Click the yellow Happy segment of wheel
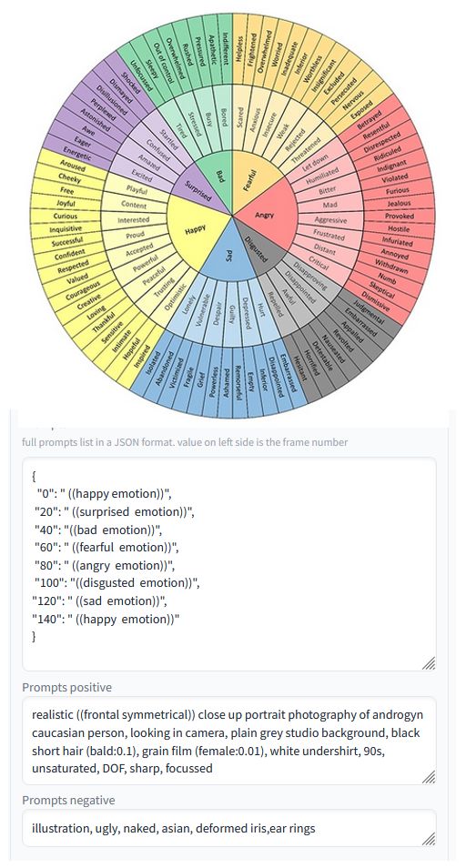This screenshot has width=466, height=868. [196, 228]
